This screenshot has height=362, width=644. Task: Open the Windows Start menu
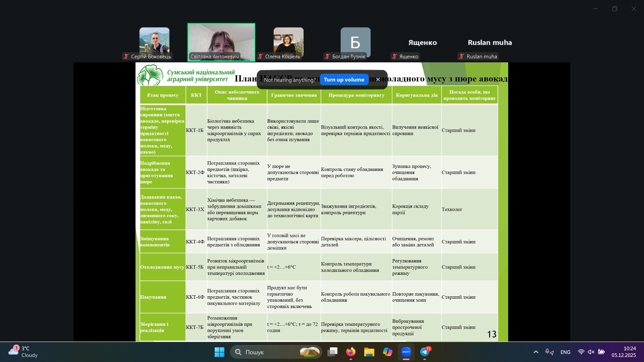pos(219,352)
